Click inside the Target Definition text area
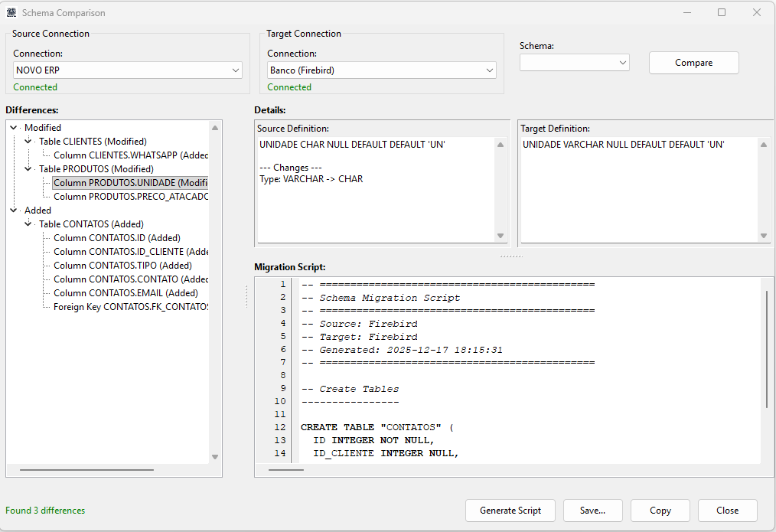The width and height of the screenshot is (776, 532). (640, 190)
